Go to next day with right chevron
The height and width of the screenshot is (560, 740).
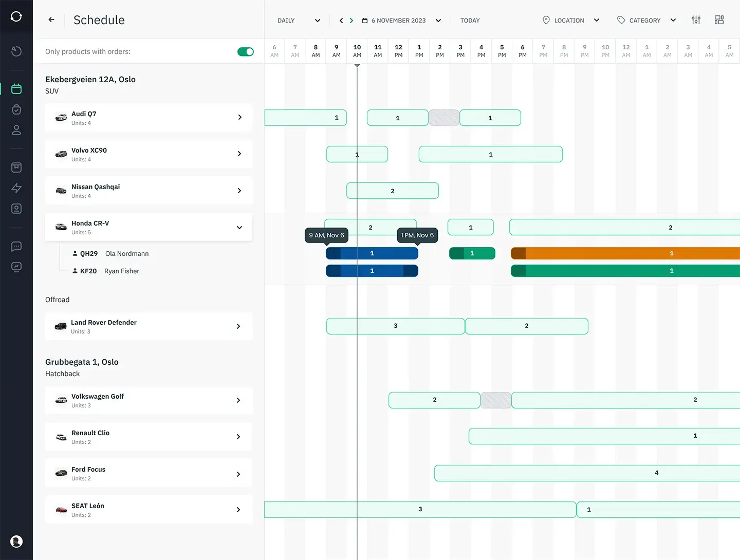pyautogui.click(x=351, y=21)
